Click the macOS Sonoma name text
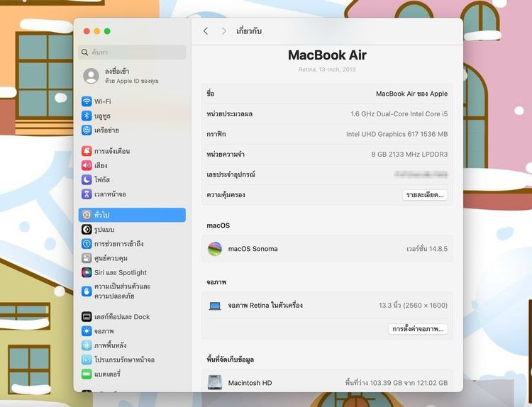Viewport: 532px width, 407px height. [x=253, y=249]
